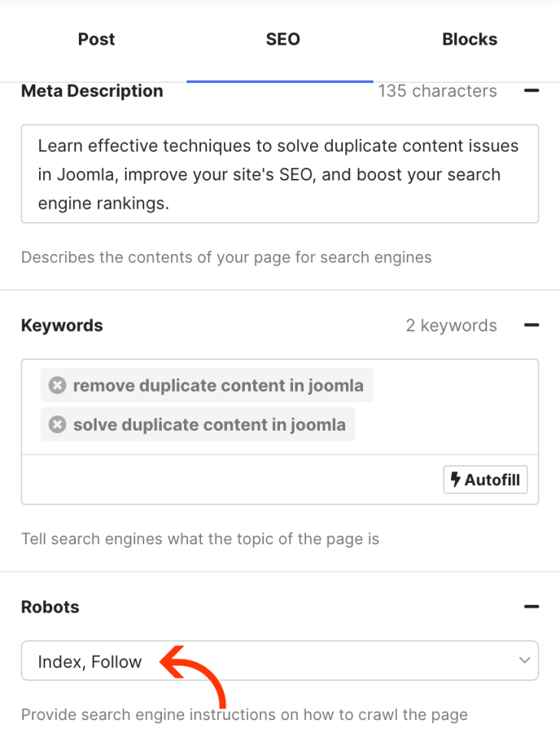This screenshot has height=737, width=560.
Task: Collapse the Robots section
Action: point(531,607)
